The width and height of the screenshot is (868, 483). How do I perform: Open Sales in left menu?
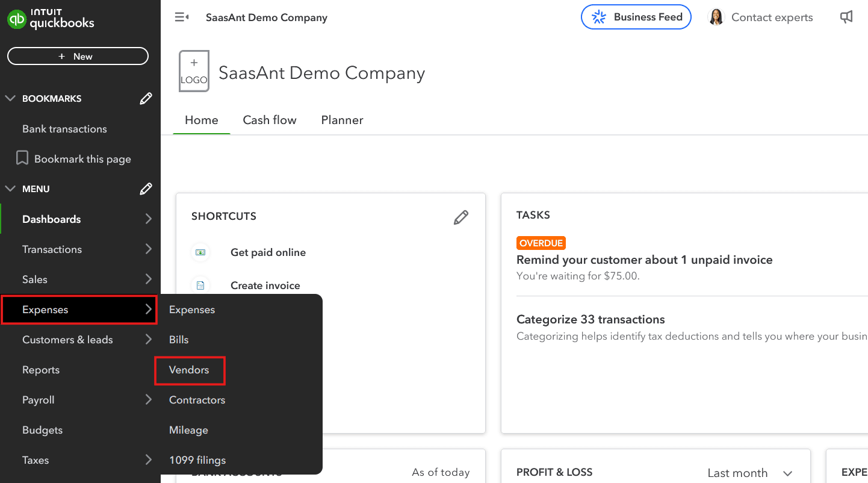[34, 279]
